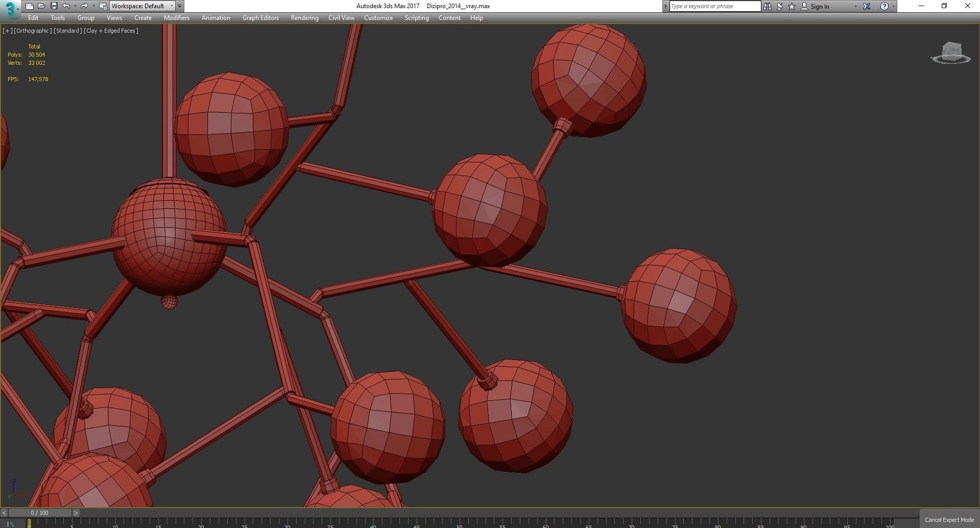
Task: Click the Polys count value 30 504
Action: pyautogui.click(x=37, y=55)
